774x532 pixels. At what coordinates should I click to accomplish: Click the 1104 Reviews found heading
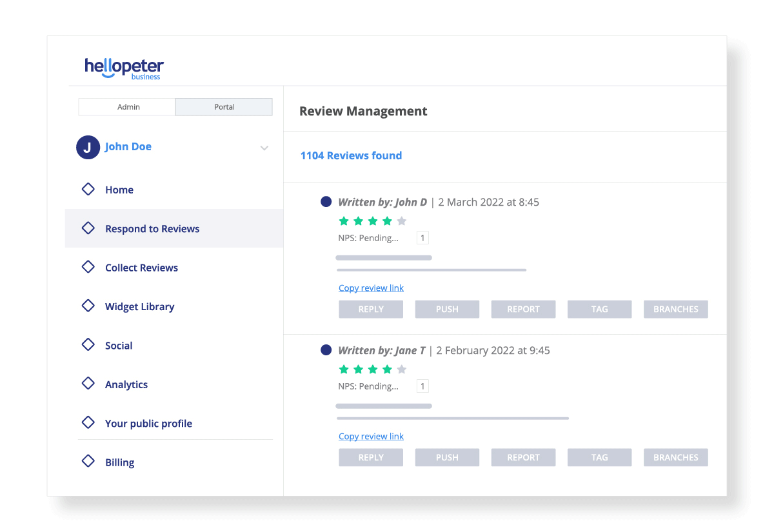coord(351,155)
